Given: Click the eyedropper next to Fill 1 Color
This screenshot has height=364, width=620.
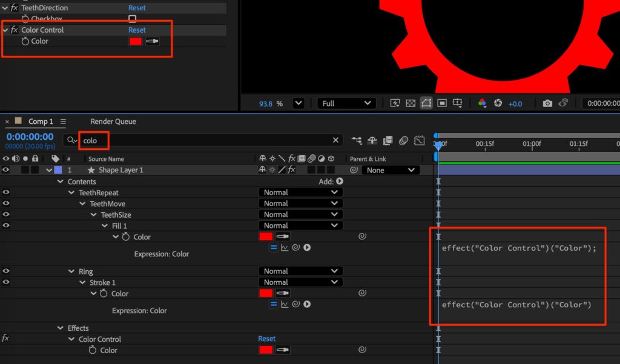Looking at the screenshot, I should point(282,237).
